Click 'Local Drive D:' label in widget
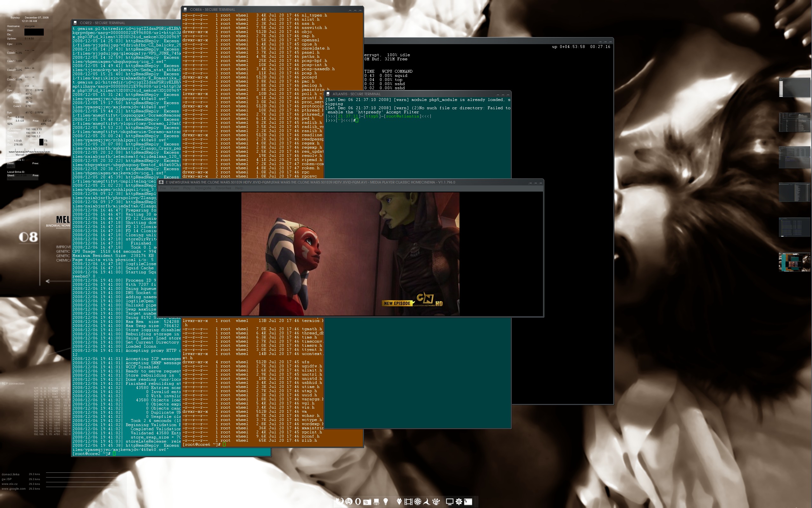Image resolution: width=812 pixels, height=508 pixels. [16, 172]
